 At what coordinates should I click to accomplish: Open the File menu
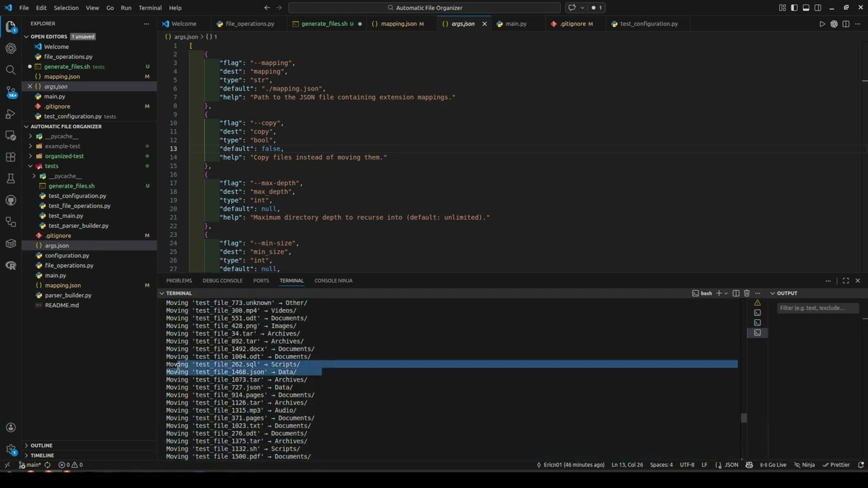click(x=24, y=7)
